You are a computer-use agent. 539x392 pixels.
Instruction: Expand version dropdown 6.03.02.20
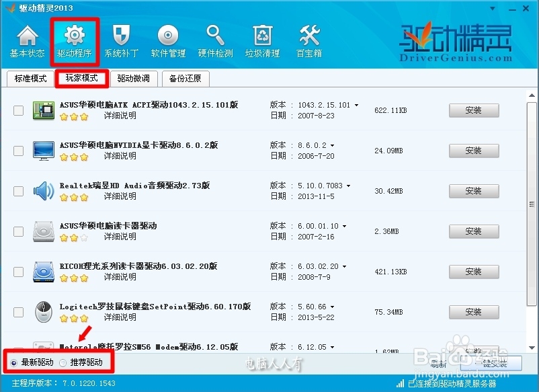(x=345, y=266)
